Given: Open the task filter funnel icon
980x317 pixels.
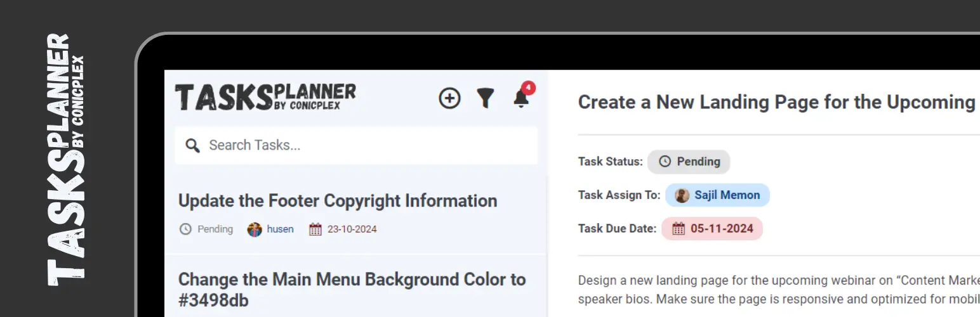Looking at the screenshot, I should pyautogui.click(x=486, y=98).
